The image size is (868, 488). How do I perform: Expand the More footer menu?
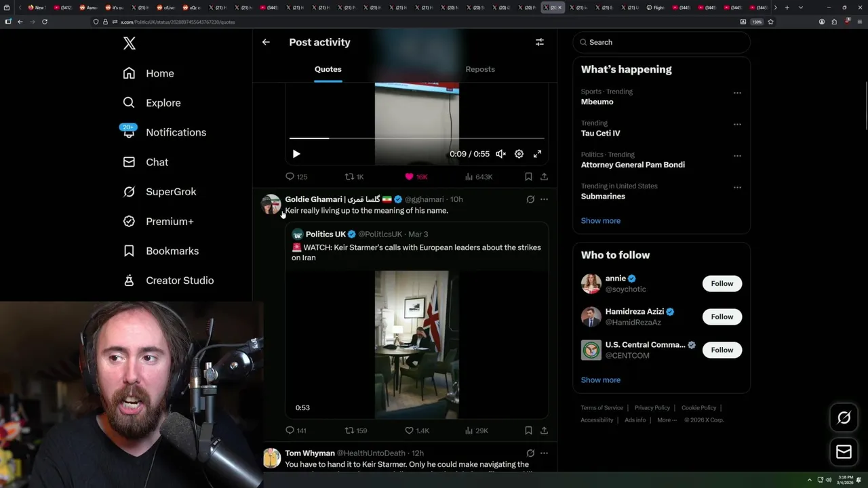(x=666, y=420)
